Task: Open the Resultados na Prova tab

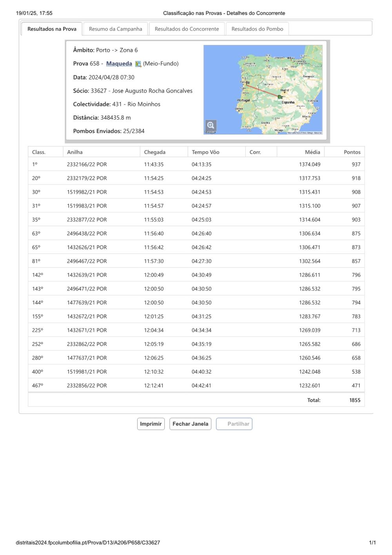Action: coord(52,29)
